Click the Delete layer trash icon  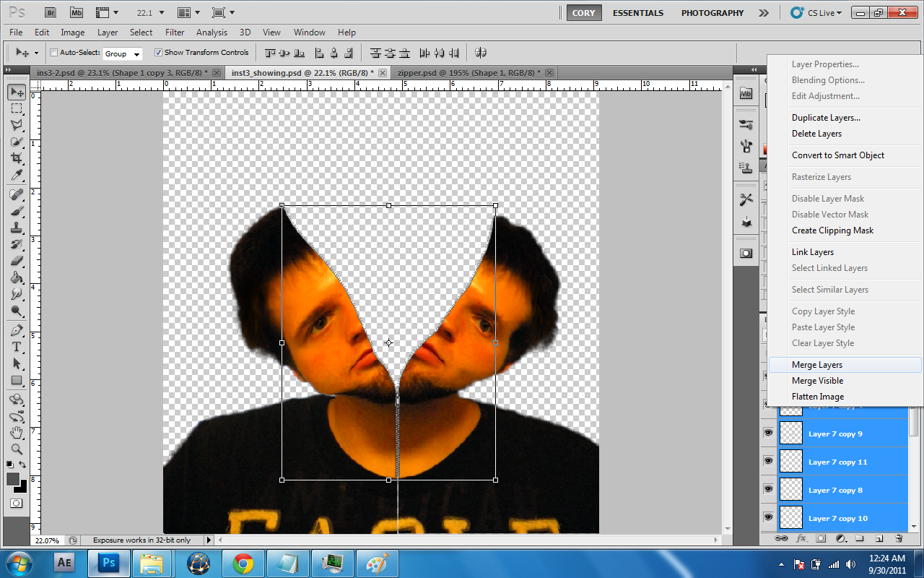898,538
